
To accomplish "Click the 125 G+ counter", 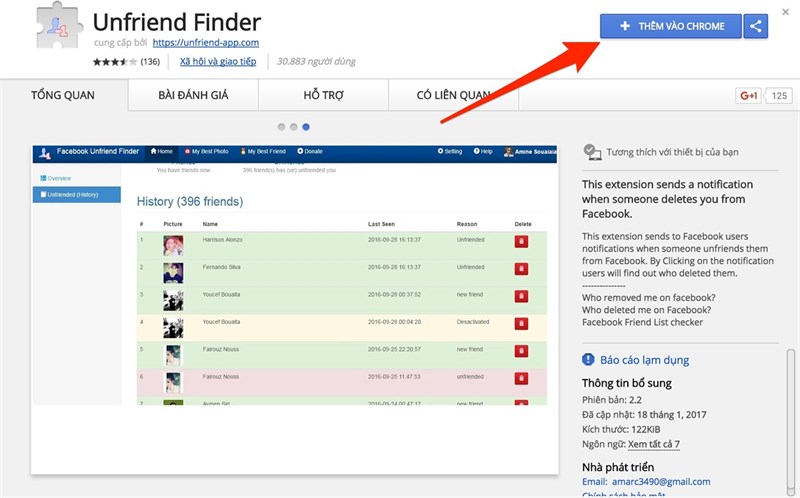I will 779,95.
